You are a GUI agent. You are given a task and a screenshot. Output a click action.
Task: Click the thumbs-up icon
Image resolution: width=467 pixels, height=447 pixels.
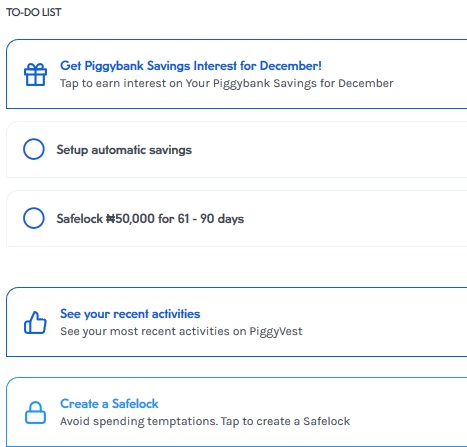tap(35, 322)
